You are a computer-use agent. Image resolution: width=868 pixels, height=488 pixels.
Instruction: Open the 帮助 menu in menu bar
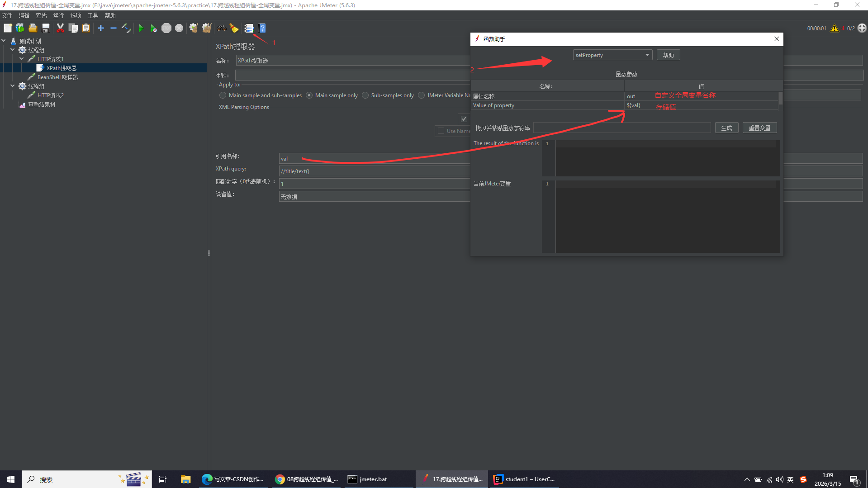(x=110, y=15)
